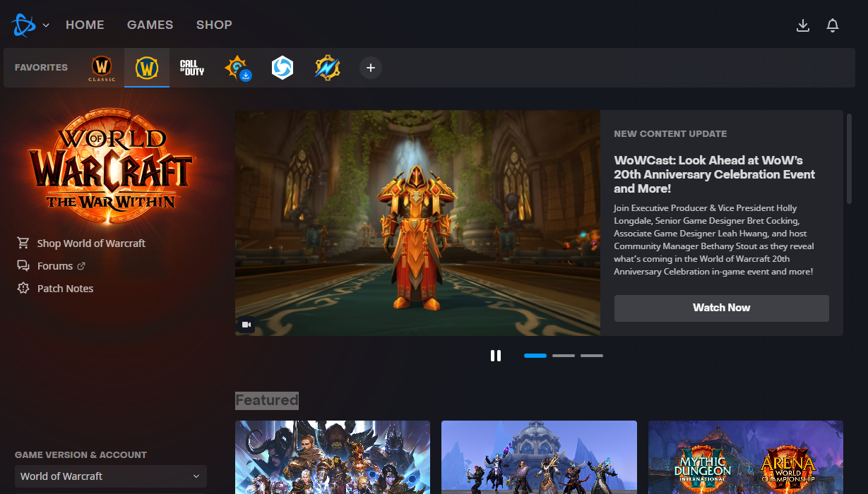This screenshot has height=494, width=868.
Task: Click the Watch Now button
Action: pos(721,308)
